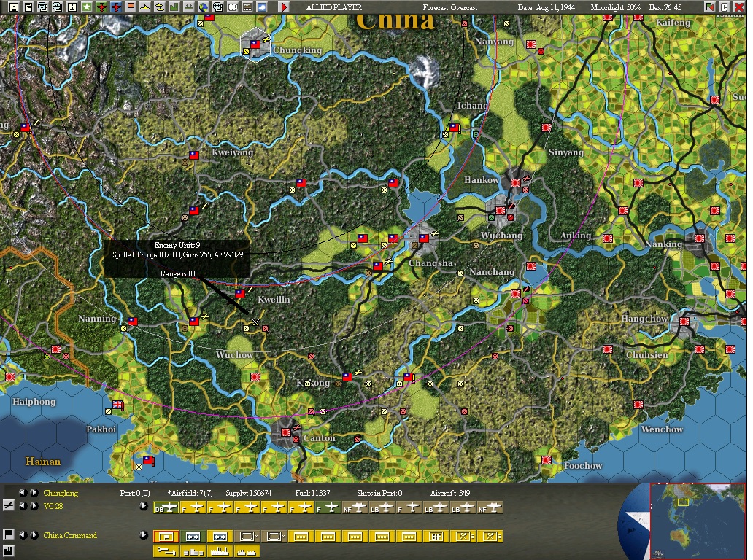Open the document report list icon
Image resolution: width=753 pixels, height=560 pixels.
click(x=28, y=7)
